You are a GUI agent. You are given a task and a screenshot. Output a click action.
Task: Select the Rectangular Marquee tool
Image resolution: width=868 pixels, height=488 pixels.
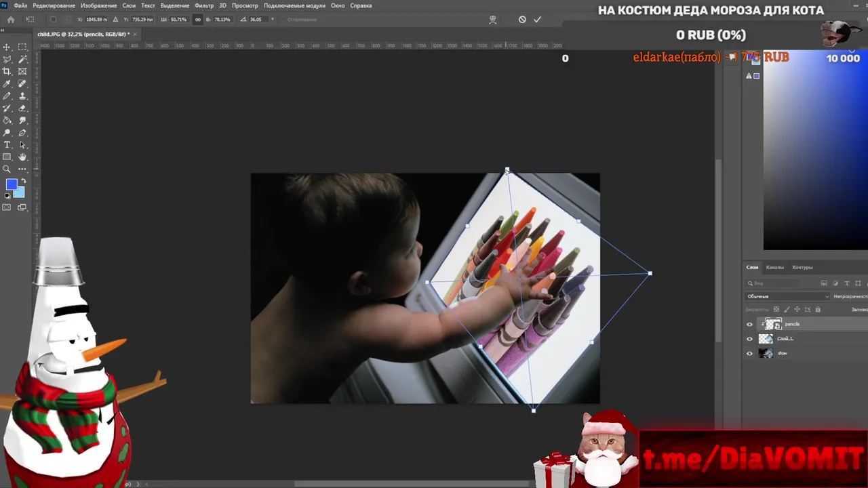tap(22, 47)
